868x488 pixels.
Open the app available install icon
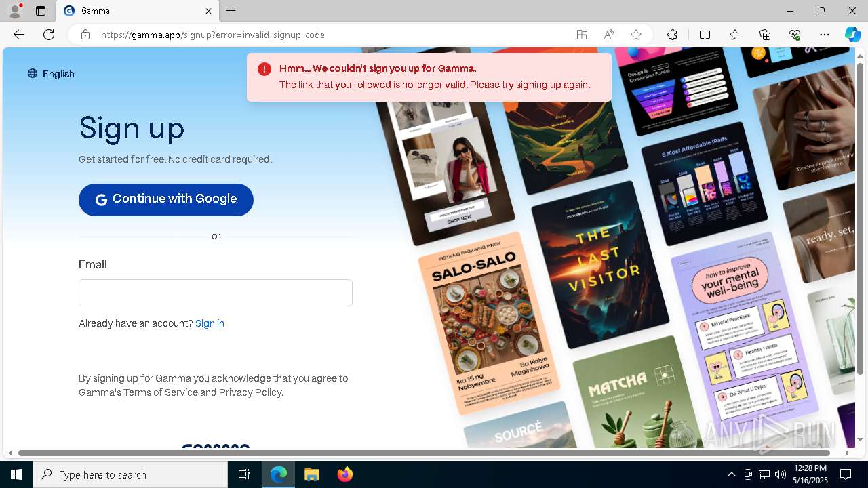pyautogui.click(x=582, y=35)
